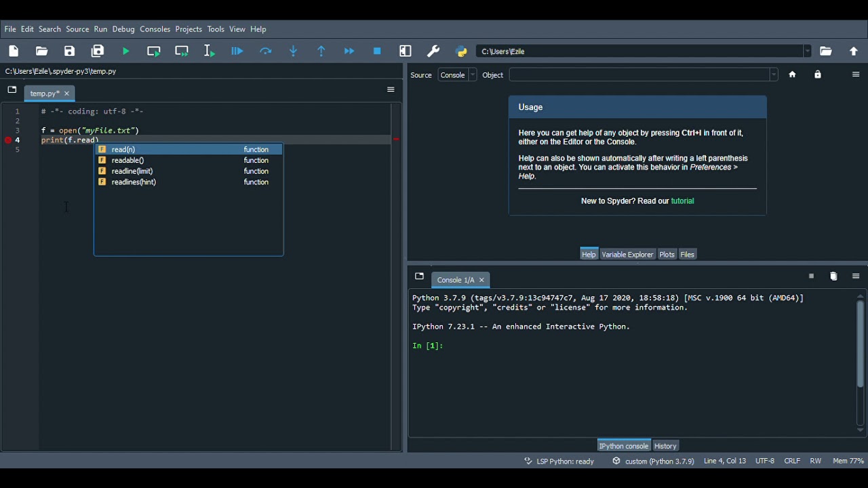Maximize the current pane
The height and width of the screenshot is (488, 868).
406,52
